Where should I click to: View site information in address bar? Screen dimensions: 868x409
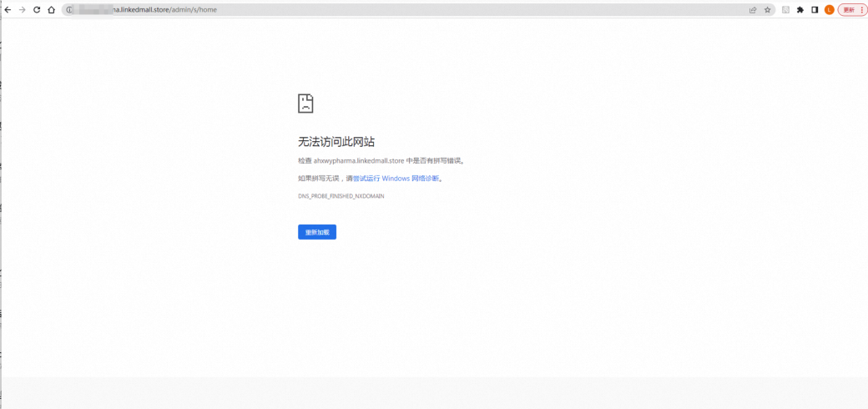[70, 10]
